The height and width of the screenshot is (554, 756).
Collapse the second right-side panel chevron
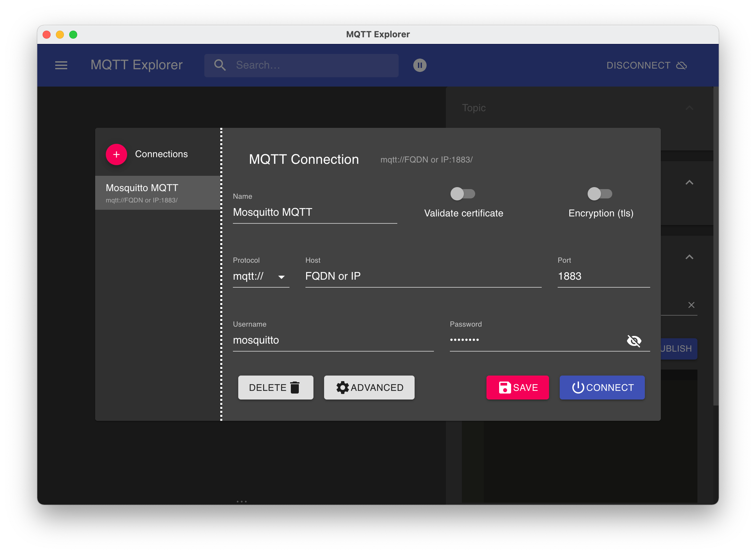[x=689, y=183]
